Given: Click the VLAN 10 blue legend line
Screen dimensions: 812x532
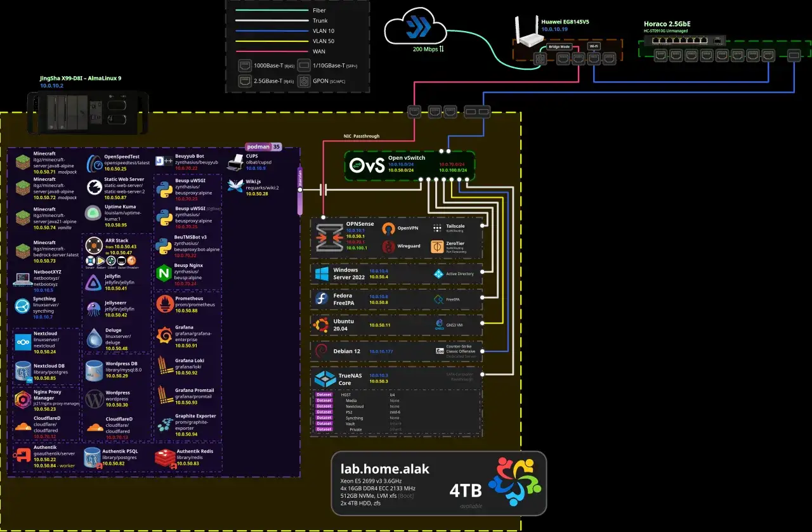Looking at the screenshot, I should click(271, 31).
